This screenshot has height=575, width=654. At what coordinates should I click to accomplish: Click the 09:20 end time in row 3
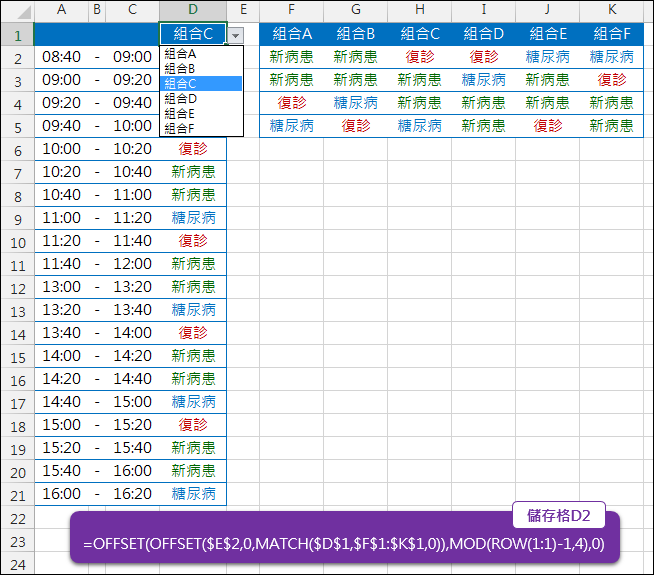[x=132, y=80]
